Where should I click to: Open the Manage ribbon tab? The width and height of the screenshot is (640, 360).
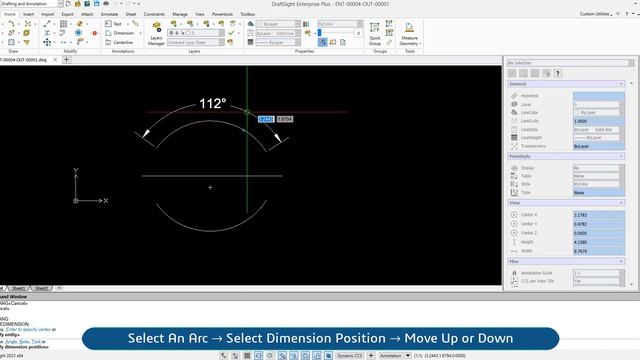point(180,14)
